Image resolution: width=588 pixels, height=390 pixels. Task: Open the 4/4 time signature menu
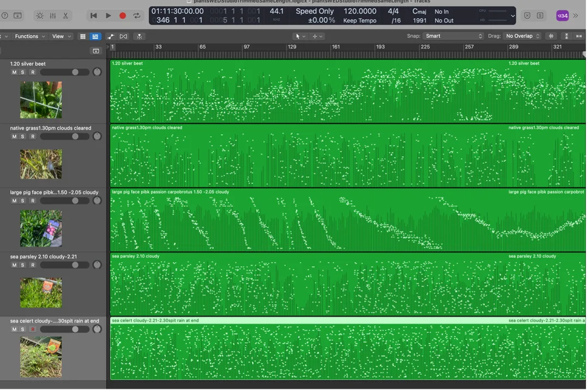click(393, 11)
